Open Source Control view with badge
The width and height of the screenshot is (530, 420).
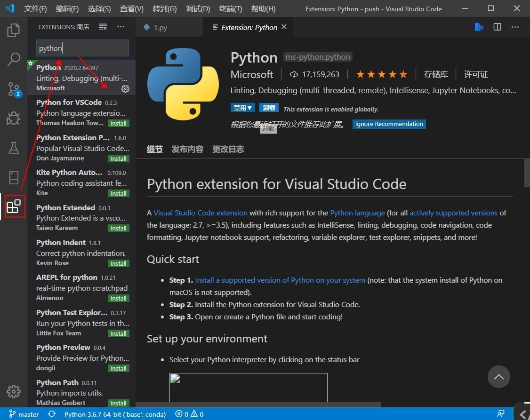coord(14,89)
